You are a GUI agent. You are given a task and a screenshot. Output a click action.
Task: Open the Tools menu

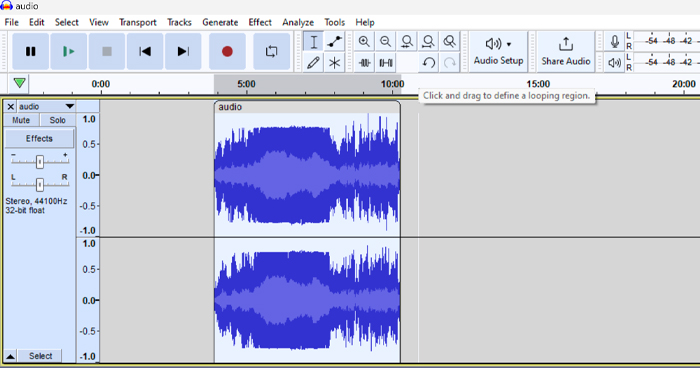334,22
